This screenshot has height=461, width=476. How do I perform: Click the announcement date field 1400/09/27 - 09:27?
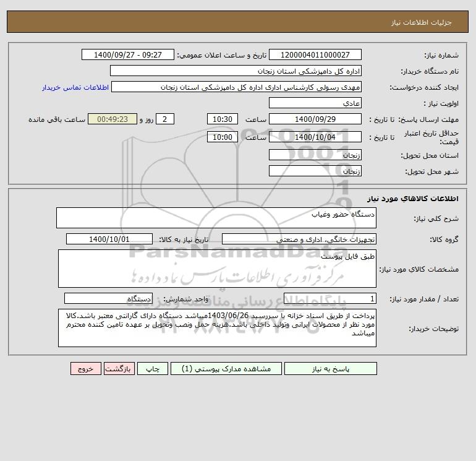(128, 54)
